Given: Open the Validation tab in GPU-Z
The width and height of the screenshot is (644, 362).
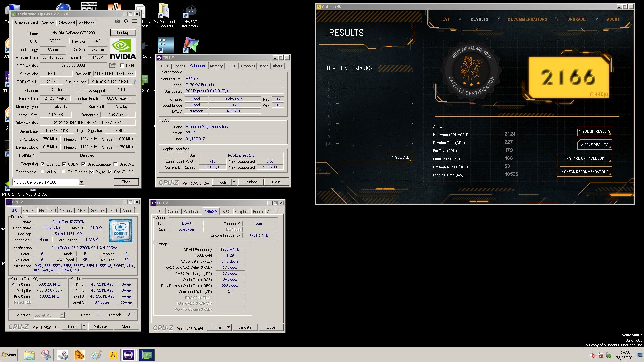Looking at the screenshot, I should [x=87, y=23].
